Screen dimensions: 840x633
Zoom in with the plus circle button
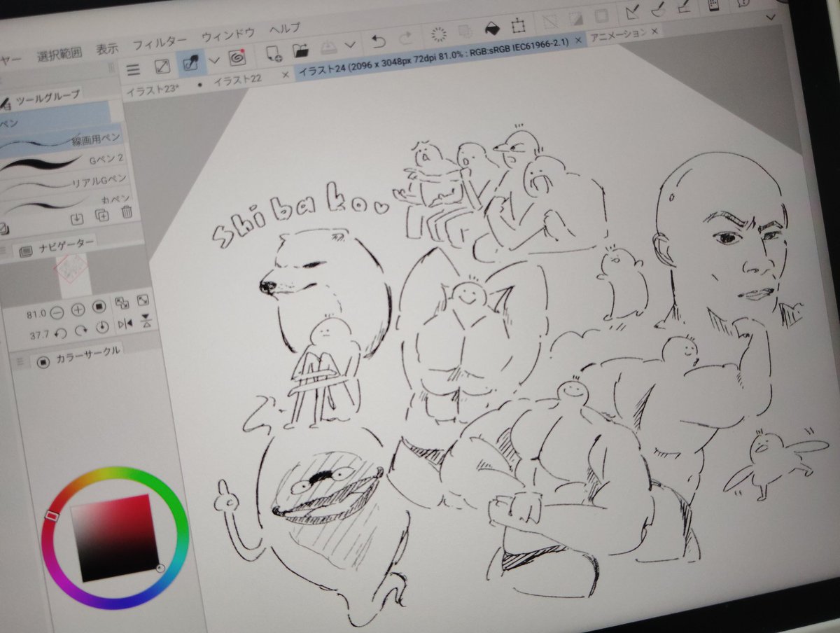[78, 308]
